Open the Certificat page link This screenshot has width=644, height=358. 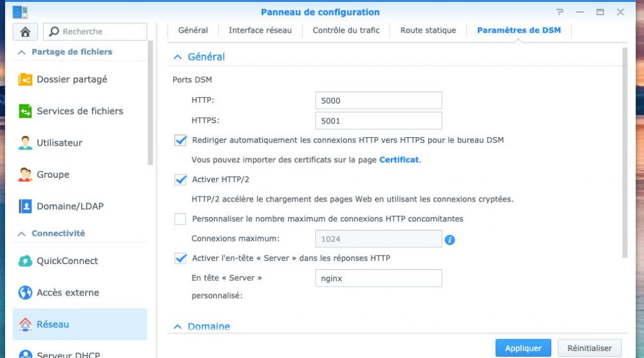(399, 160)
